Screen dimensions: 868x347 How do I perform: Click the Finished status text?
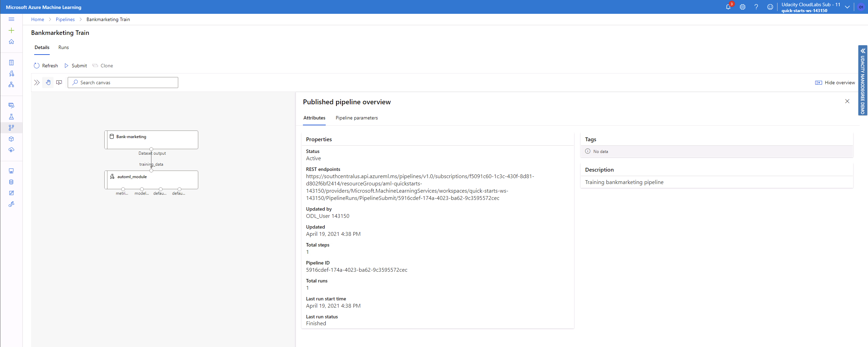316,324
